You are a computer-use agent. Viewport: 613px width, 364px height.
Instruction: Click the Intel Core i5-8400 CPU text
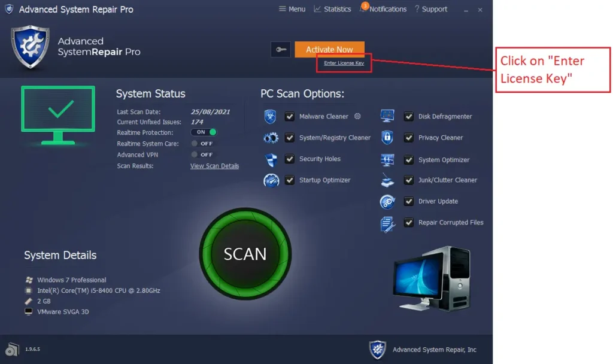99,290
